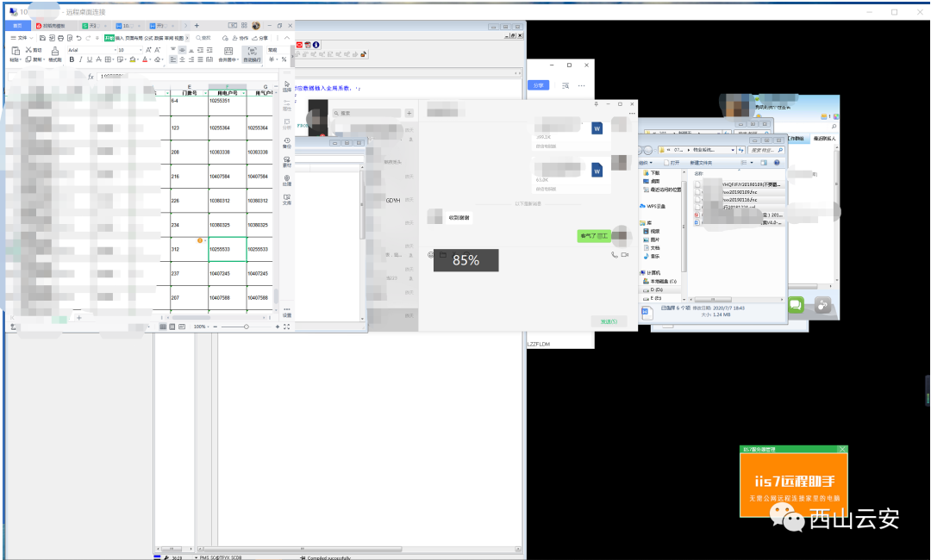The image size is (931, 560).
Task: Click the zoom in plus at status bar
Action: [x=278, y=327]
